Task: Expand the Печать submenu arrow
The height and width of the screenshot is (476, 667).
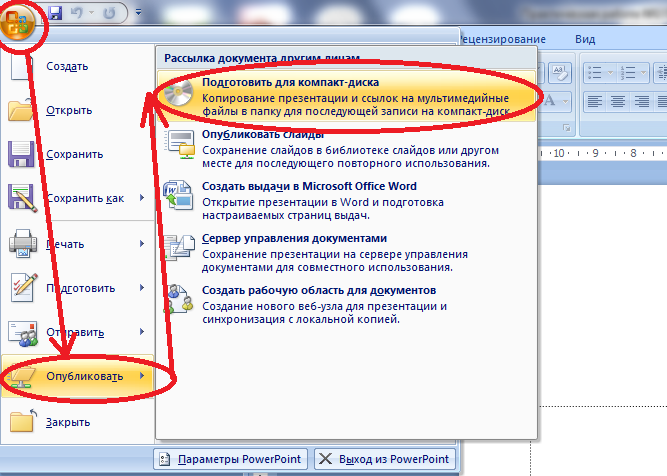Action: coord(143,244)
